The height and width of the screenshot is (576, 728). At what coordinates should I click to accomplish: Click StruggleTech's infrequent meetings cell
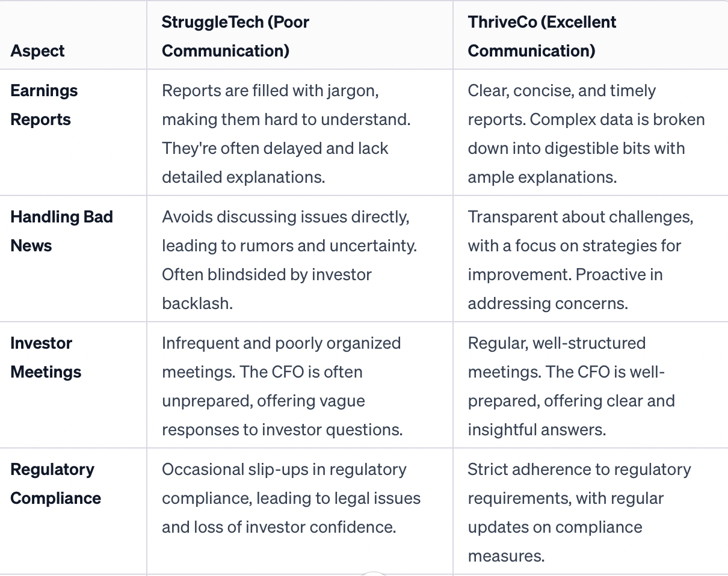(x=282, y=386)
